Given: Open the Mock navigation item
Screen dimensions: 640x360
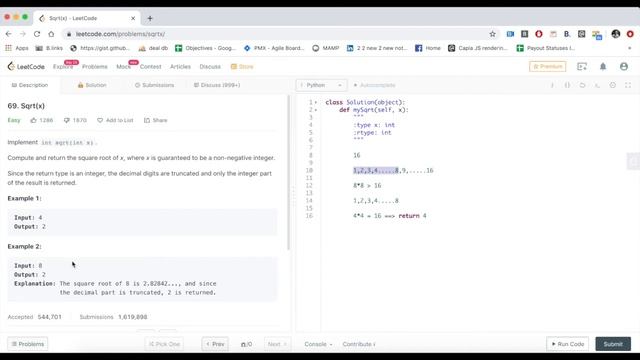Looking at the screenshot, I should [123, 67].
